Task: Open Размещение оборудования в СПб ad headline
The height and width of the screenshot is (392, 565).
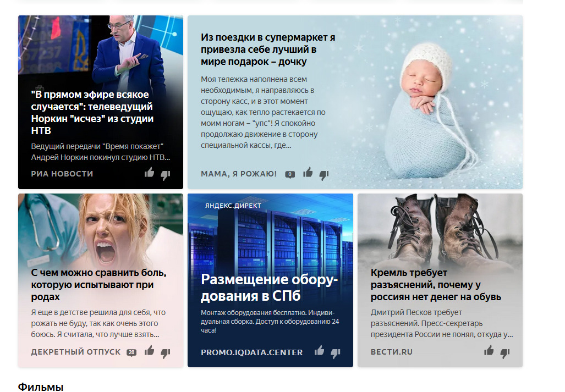Action: point(269,288)
